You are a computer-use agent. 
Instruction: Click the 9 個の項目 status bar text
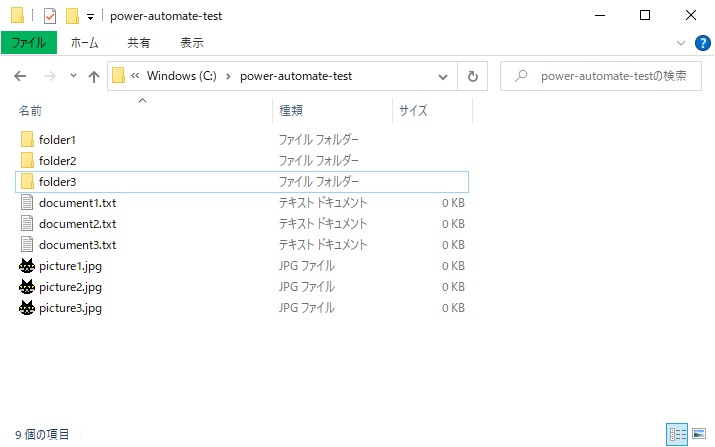42,434
